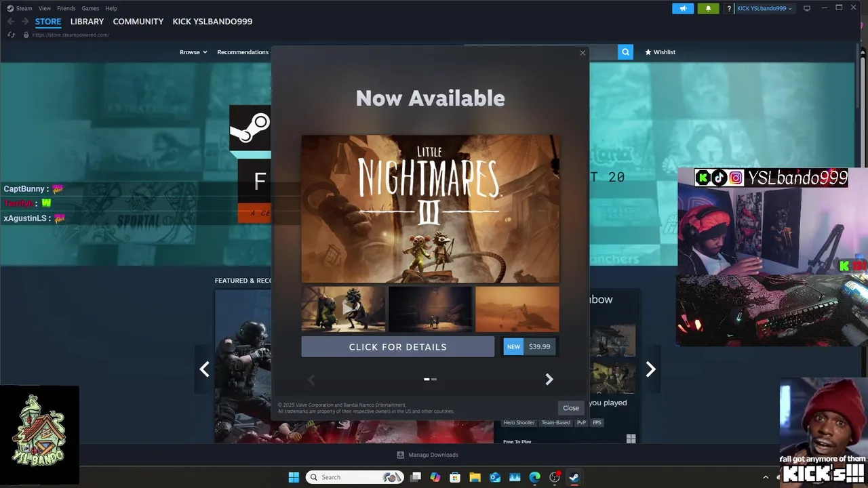Click the popup page indicator dots
Viewport: 868px width, 488px height.
click(431, 380)
